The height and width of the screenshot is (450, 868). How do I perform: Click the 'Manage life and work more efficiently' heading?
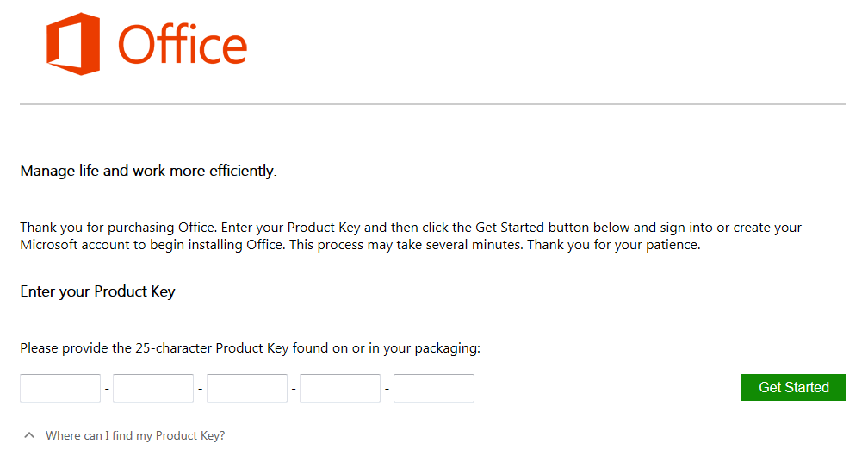click(148, 171)
